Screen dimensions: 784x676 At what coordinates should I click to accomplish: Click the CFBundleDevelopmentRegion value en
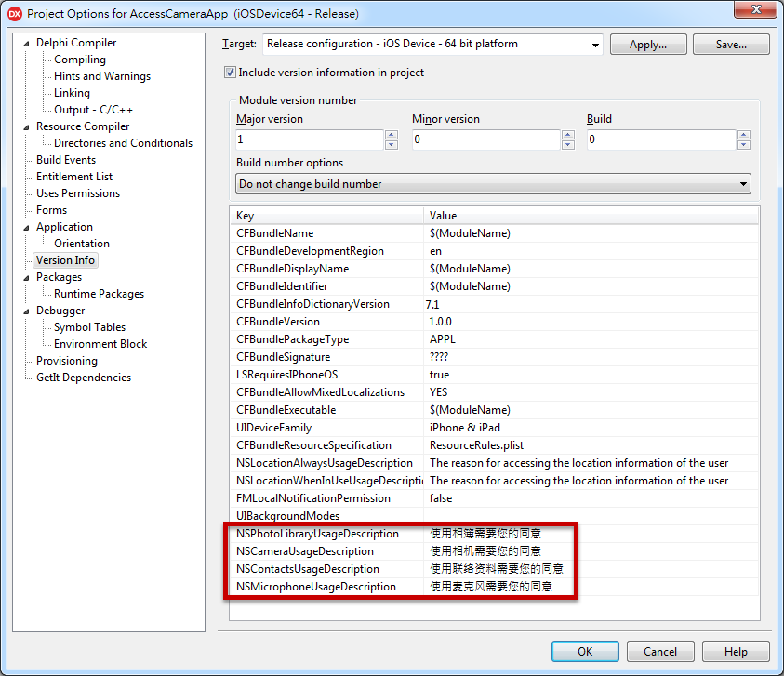pos(435,251)
